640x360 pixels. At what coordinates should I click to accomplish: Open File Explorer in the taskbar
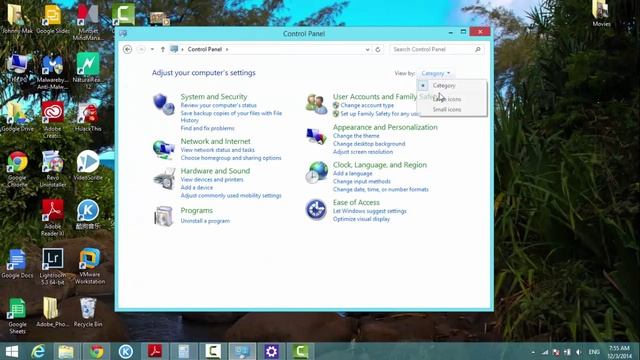click(x=66, y=351)
